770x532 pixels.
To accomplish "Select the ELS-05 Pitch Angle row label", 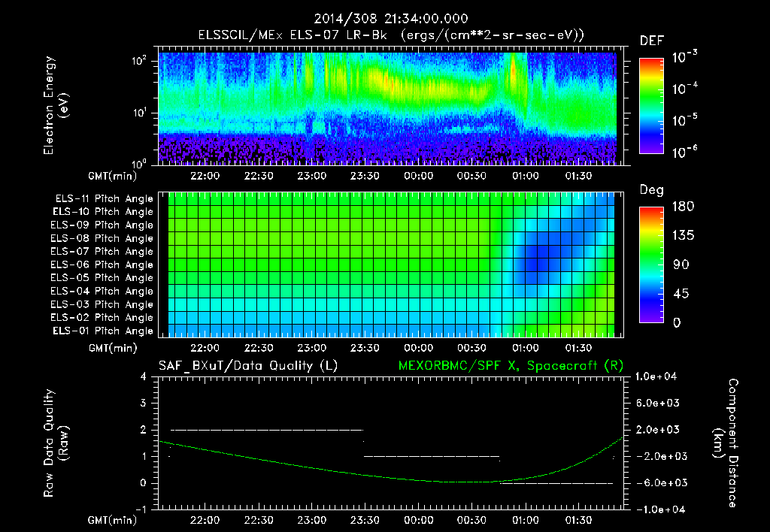I will pos(102,278).
